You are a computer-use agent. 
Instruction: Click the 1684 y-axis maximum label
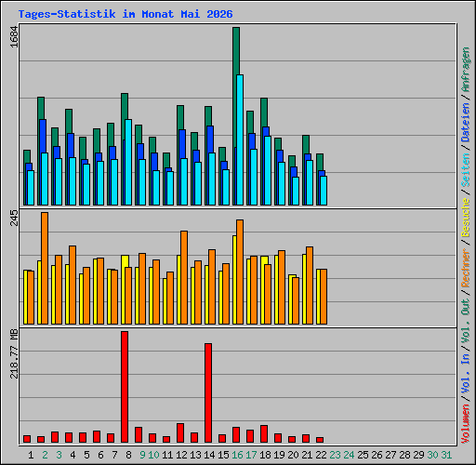(14, 37)
